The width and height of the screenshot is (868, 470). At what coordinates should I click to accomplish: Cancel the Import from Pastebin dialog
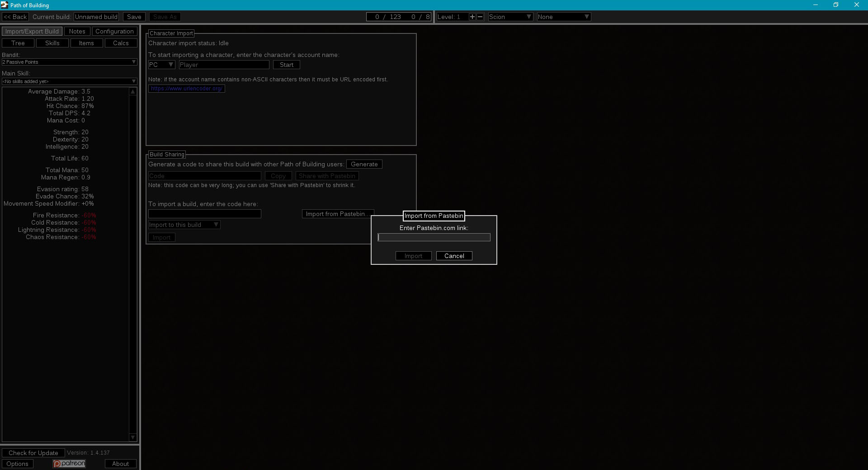(x=454, y=256)
